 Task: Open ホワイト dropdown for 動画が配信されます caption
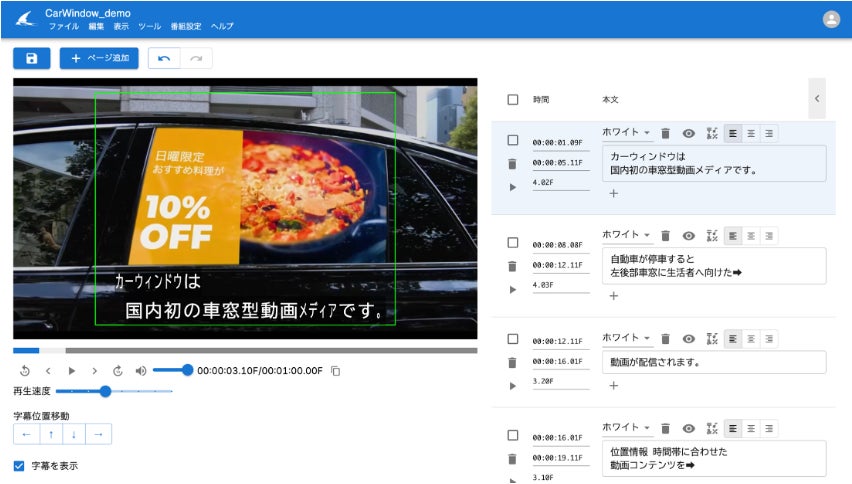626,338
